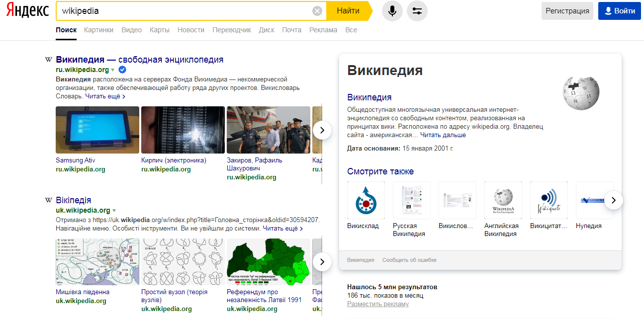644x319 pixels.
Task: Click the Яндекс logo
Action: 27,11
